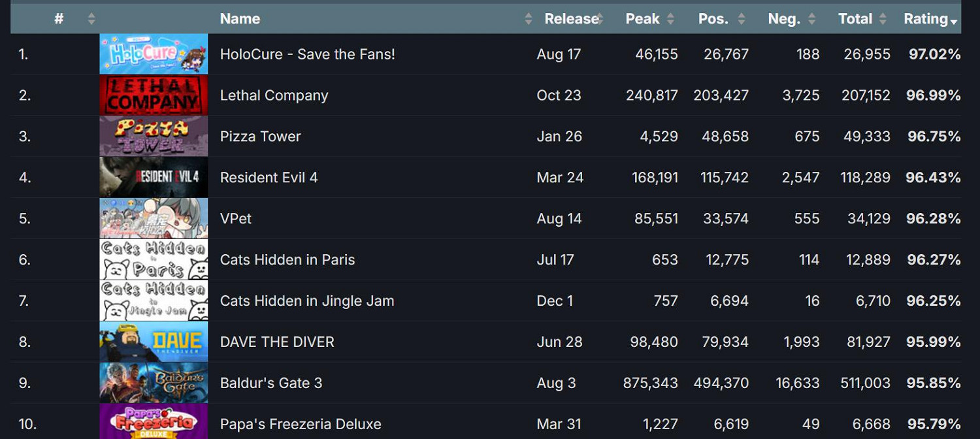Open the Cats Hidden in Paris link
The image size is (980, 439).
click(287, 260)
